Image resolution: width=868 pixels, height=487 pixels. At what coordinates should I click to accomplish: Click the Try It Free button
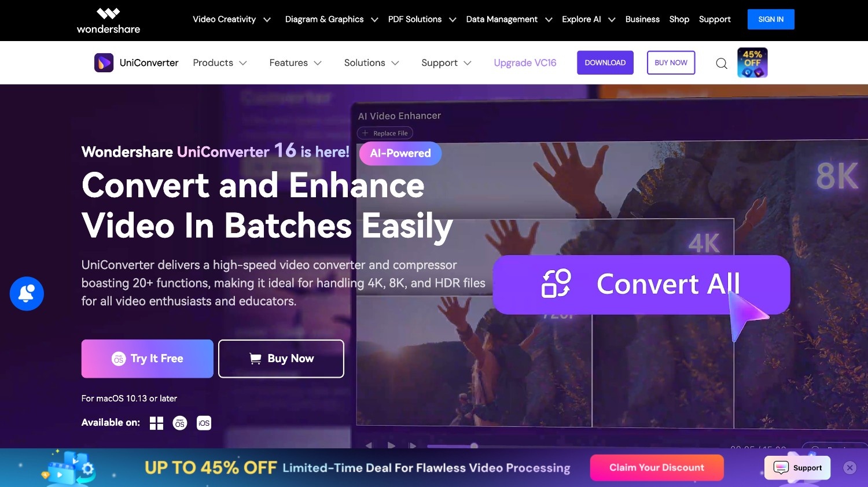pos(148,359)
